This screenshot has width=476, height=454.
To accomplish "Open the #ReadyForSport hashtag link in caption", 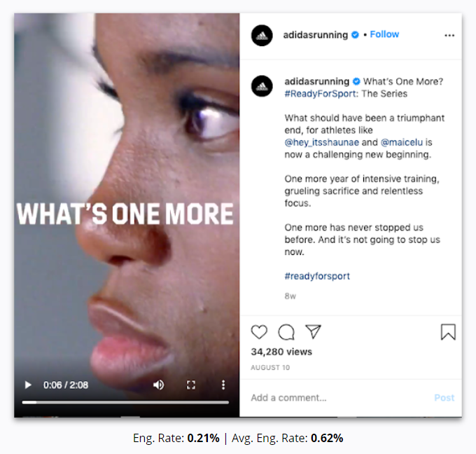I will tap(321, 94).
